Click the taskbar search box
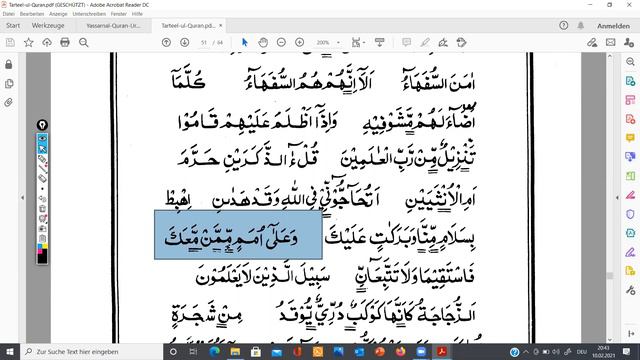The height and width of the screenshot is (360, 640). click(x=91, y=351)
